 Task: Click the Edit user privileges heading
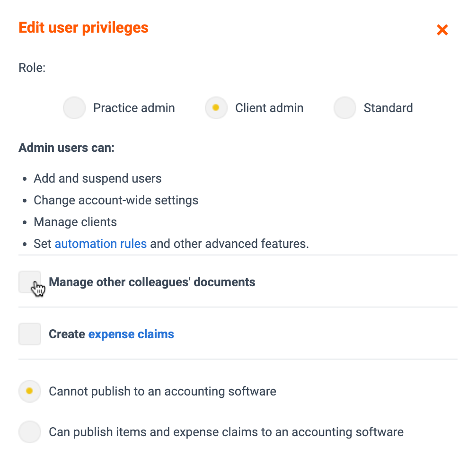pyautogui.click(x=83, y=28)
